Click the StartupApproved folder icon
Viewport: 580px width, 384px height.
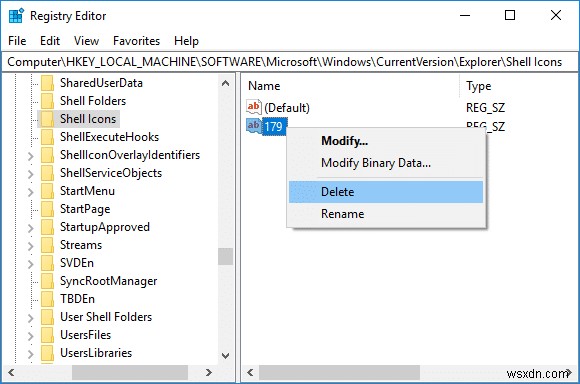(x=48, y=227)
